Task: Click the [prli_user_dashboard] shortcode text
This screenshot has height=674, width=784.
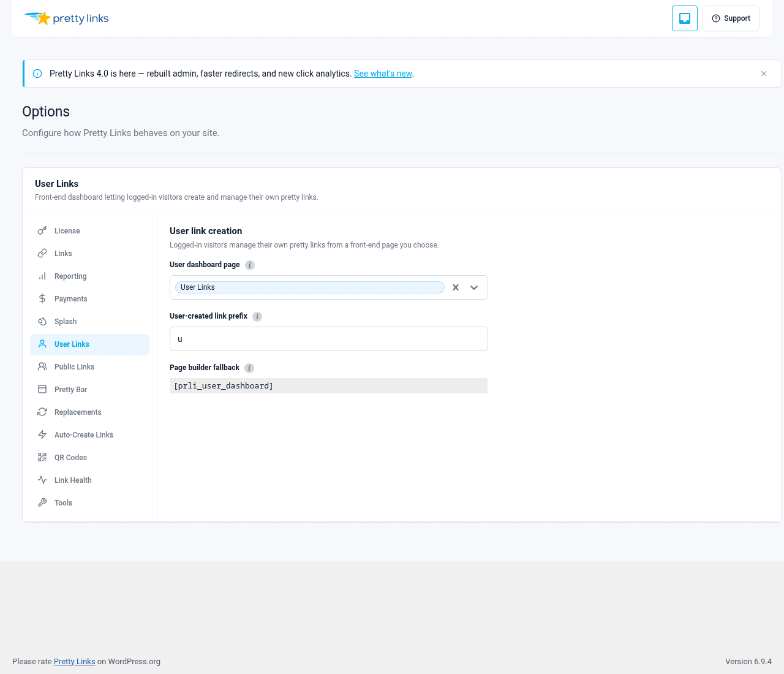Action: [x=224, y=386]
